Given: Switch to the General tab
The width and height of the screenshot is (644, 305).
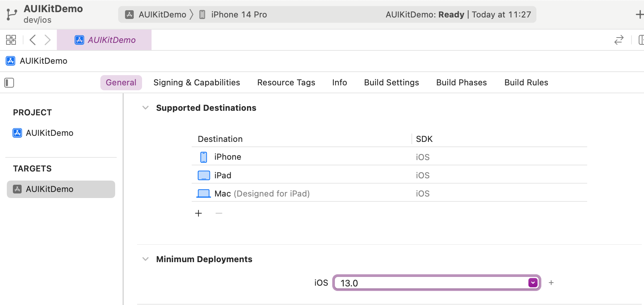Looking at the screenshot, I should [x=121, y=83].
